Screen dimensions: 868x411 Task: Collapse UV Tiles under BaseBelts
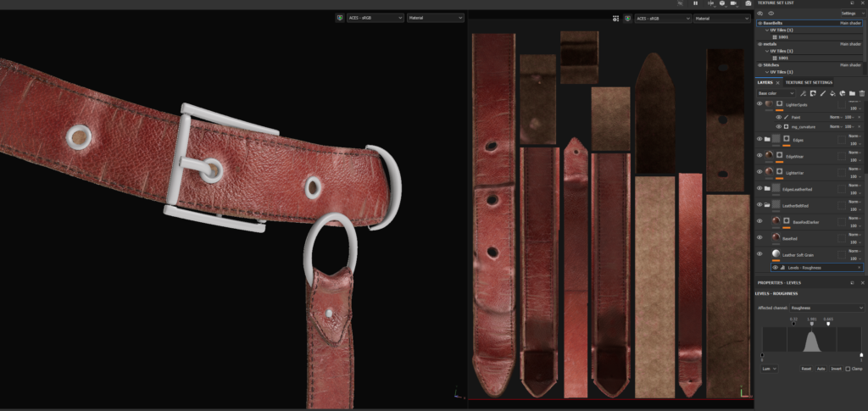pyautogui.click(x=766, y=30)
